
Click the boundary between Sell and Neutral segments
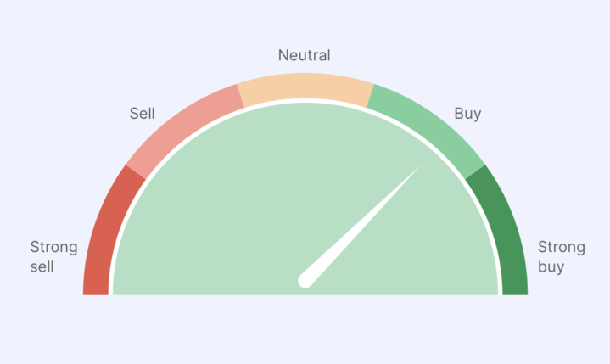(x=241, y=96)
